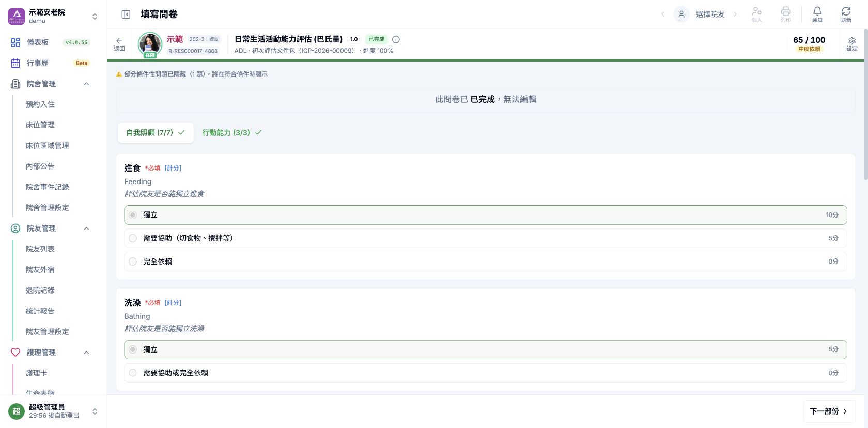This screenshot has width=868, height=428.
Task: Click the 超 user avatar
Action: (x=17, y=411)
